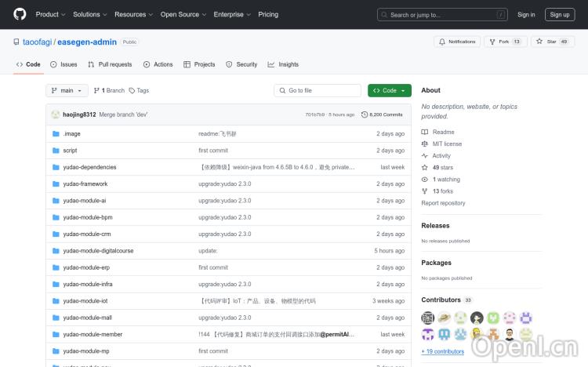Click the Star repository button
Viewport: 588px width, 367px height.
(547, 42)
